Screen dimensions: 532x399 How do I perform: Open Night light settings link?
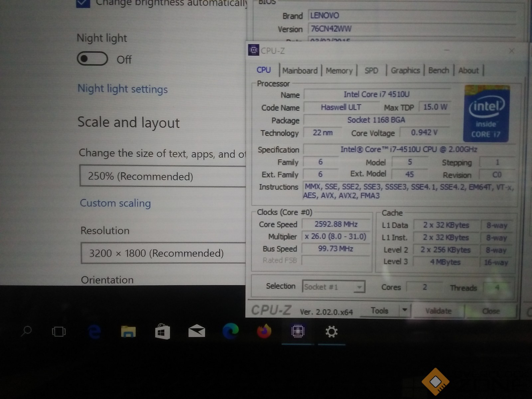pos(122,89)
